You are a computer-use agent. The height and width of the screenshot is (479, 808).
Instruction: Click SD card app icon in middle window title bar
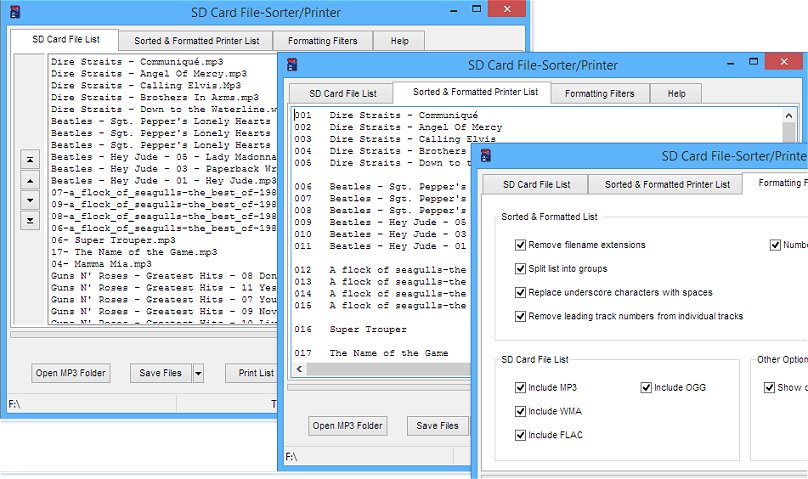click(292, 65)
